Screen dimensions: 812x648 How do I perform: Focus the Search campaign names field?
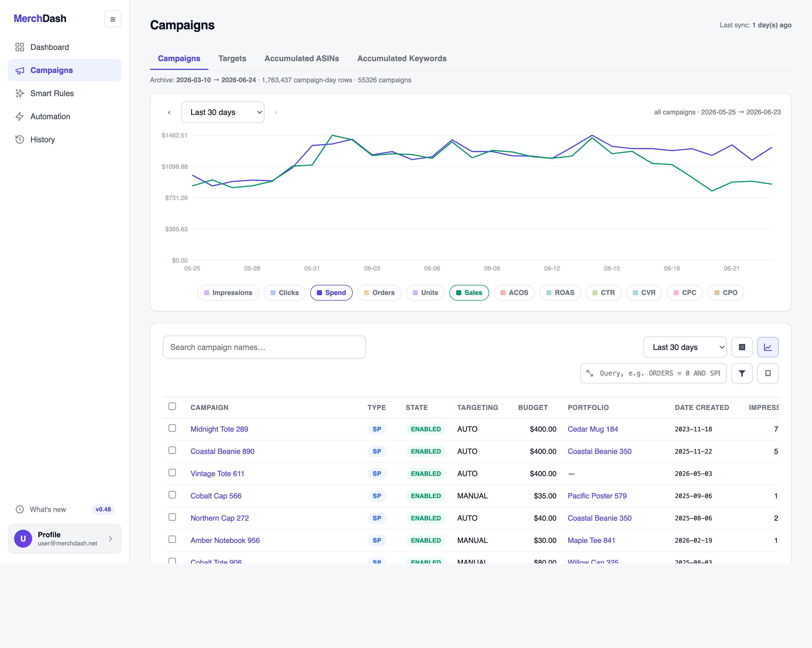tap(264, 347)
